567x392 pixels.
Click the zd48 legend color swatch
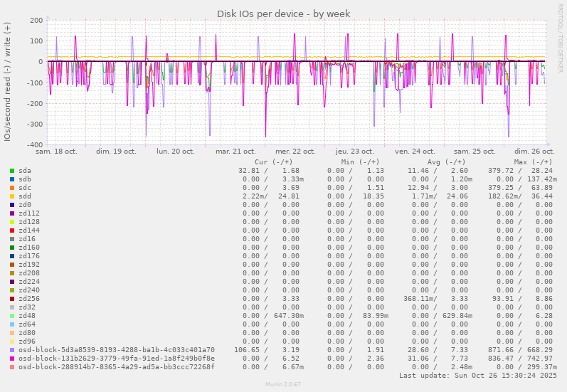[12, 316]
